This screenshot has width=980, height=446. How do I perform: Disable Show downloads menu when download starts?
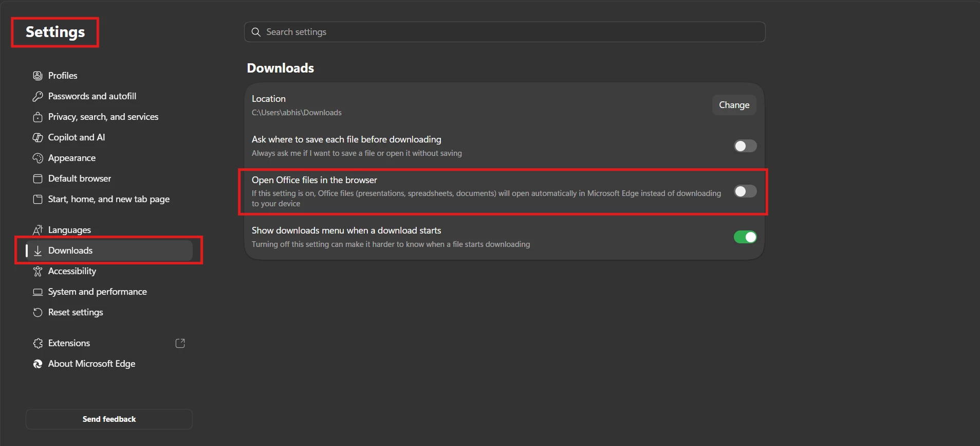tap(745, 237)
